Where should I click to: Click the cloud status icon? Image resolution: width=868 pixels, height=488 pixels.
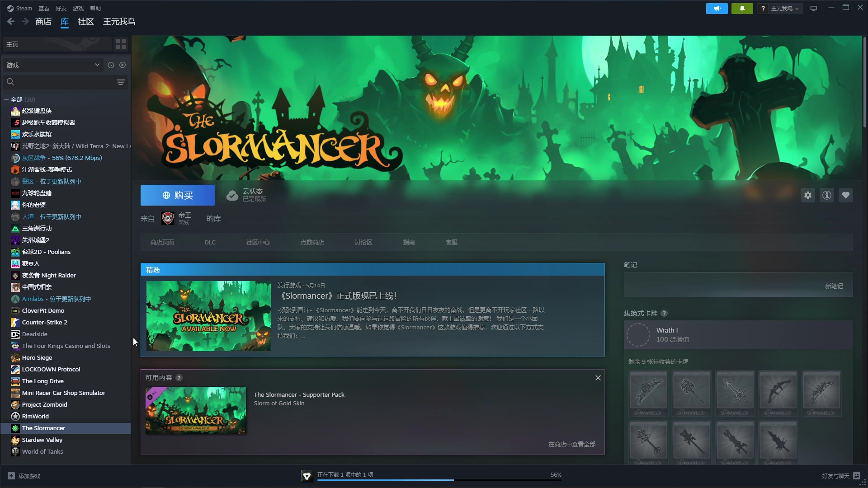(232, 195)
